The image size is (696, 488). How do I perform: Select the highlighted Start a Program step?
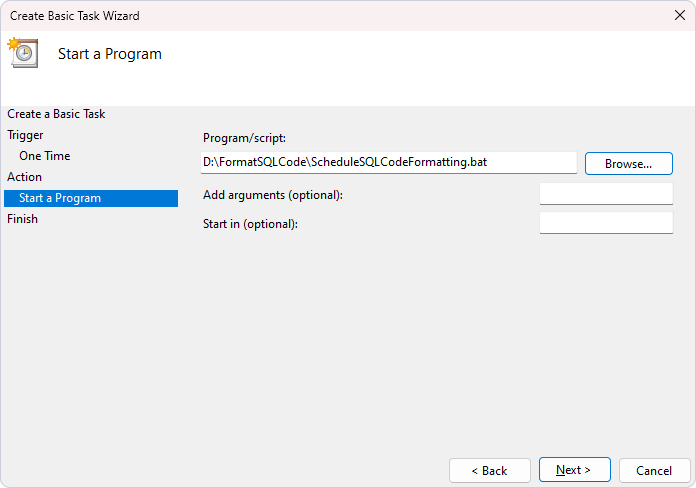[x=91, y=198]
